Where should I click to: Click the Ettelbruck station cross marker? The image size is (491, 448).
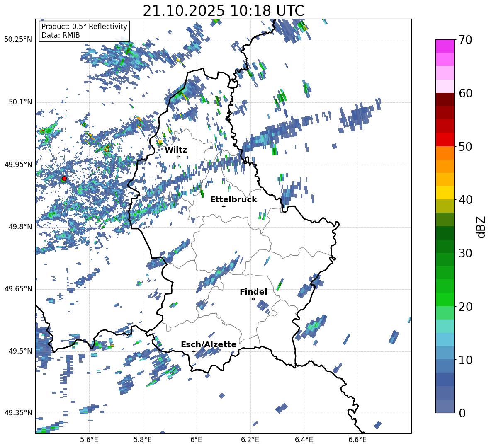pos(224,206)
